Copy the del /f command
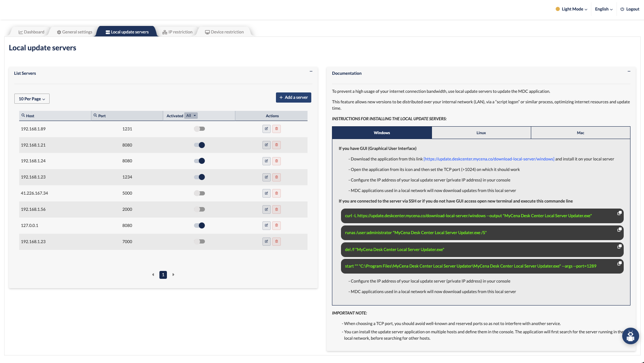644x363 pixels. pos(619,247)
